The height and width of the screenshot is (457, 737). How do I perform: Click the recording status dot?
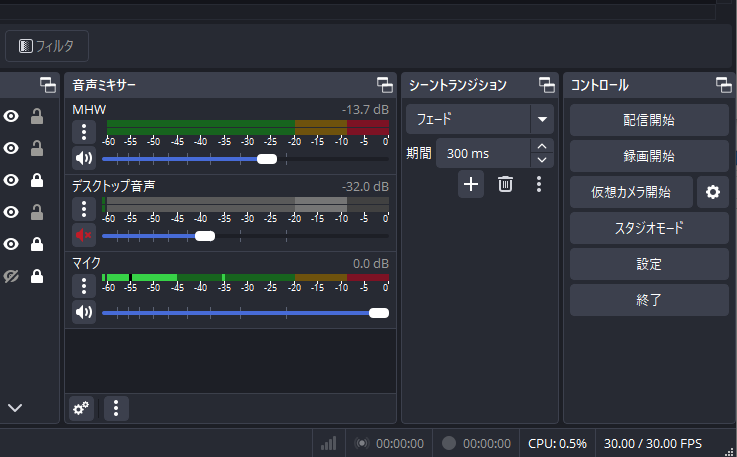coord(449,443)
